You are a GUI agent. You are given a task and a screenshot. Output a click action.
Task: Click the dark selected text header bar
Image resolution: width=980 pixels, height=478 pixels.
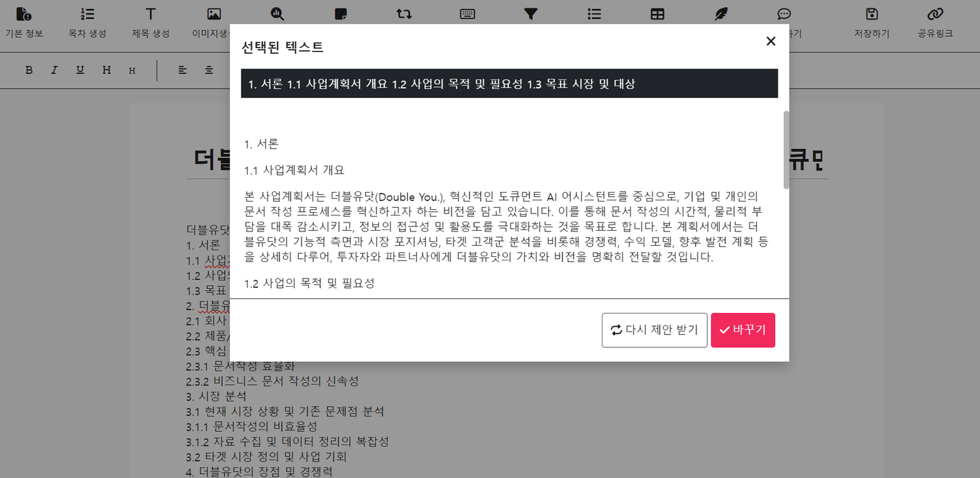point(509,84)
